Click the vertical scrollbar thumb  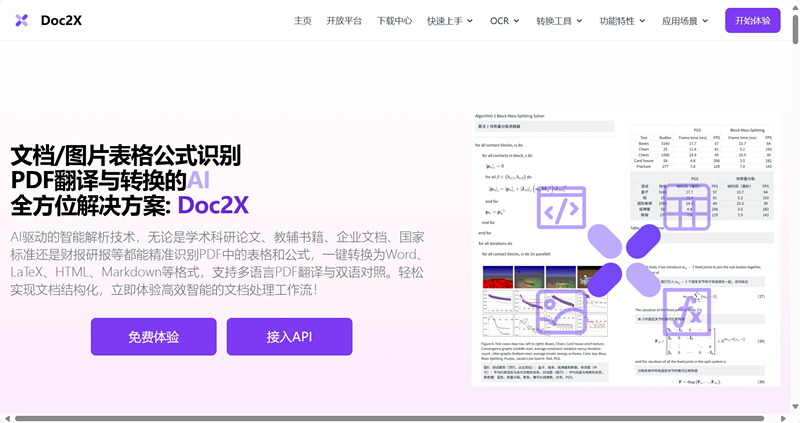[x=795, y=29]
